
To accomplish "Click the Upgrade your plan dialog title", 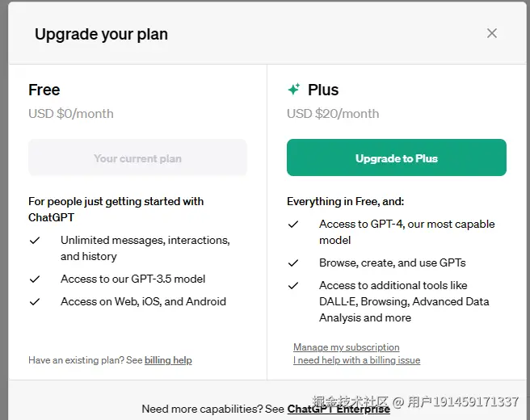I will (101, 35).
